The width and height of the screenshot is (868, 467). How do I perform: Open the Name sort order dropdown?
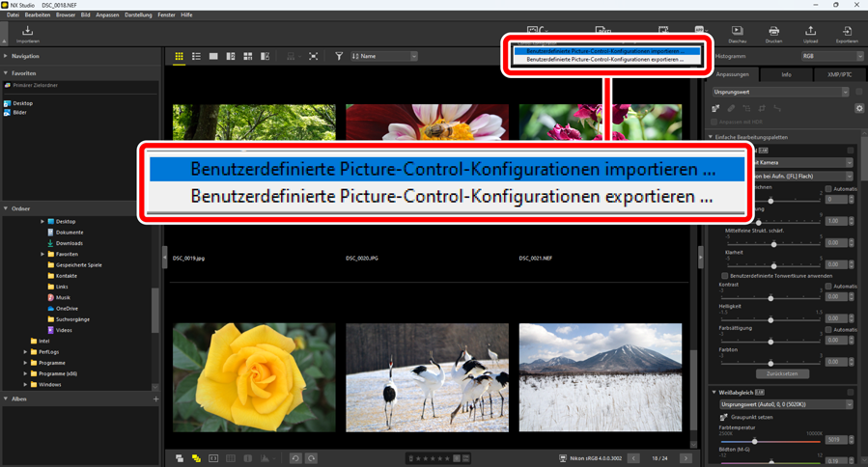pyautogui.click(x=384, y=57)
